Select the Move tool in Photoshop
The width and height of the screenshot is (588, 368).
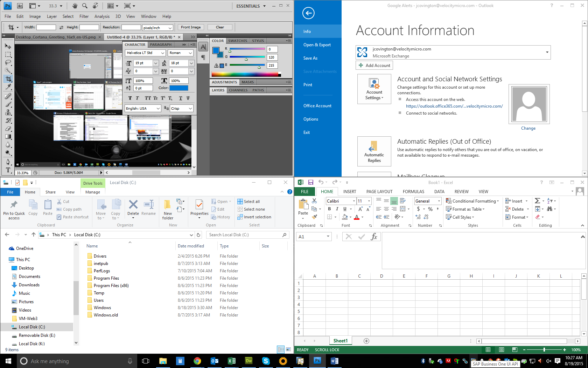[8, 46]
